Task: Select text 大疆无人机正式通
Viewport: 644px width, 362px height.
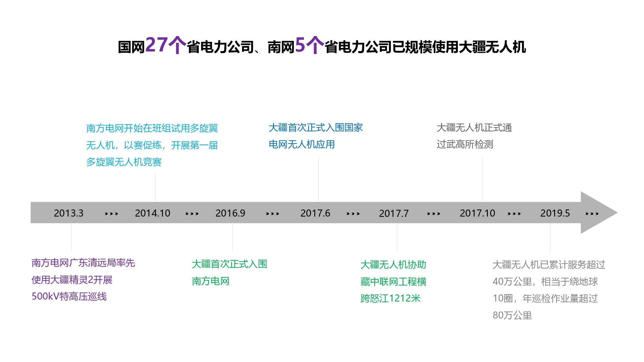Action: [x=474, y=127]
